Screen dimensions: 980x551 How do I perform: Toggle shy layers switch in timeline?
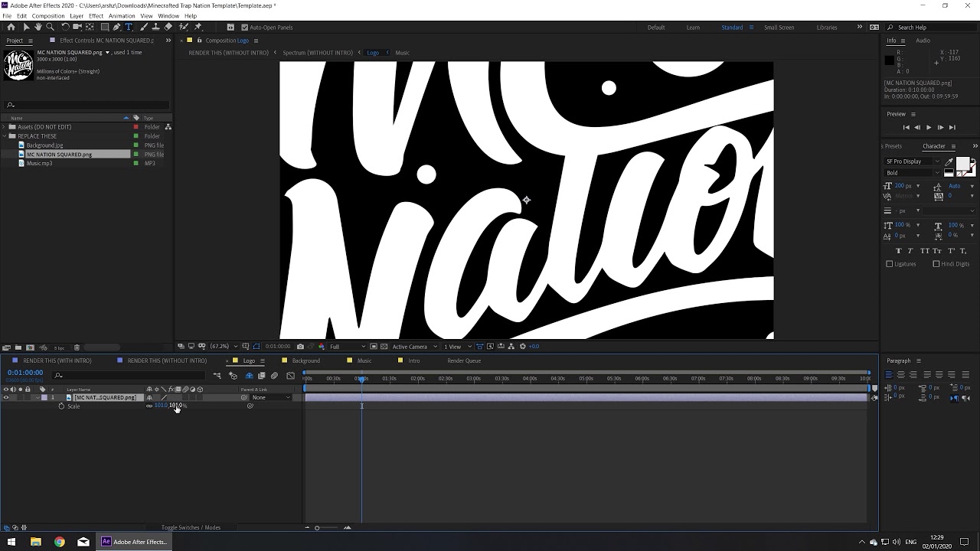coord(249,376)
